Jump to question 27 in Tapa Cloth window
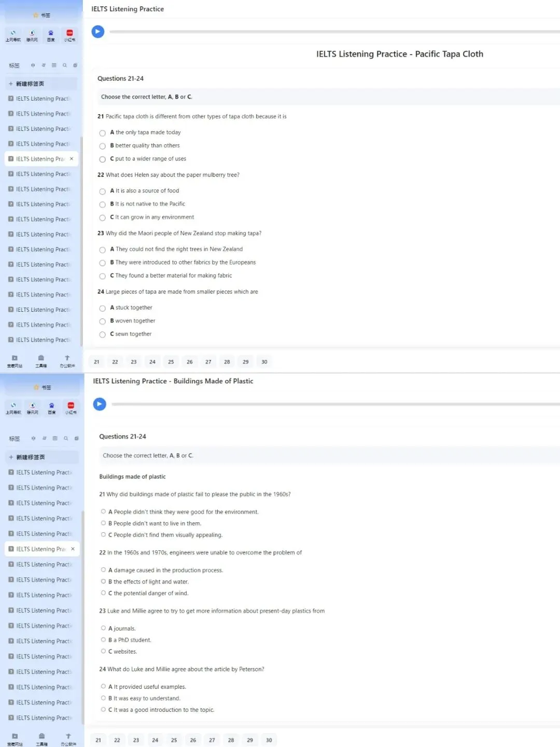This screenshot has width=560, height=747. pyautogui.click(x=208, y=362)
